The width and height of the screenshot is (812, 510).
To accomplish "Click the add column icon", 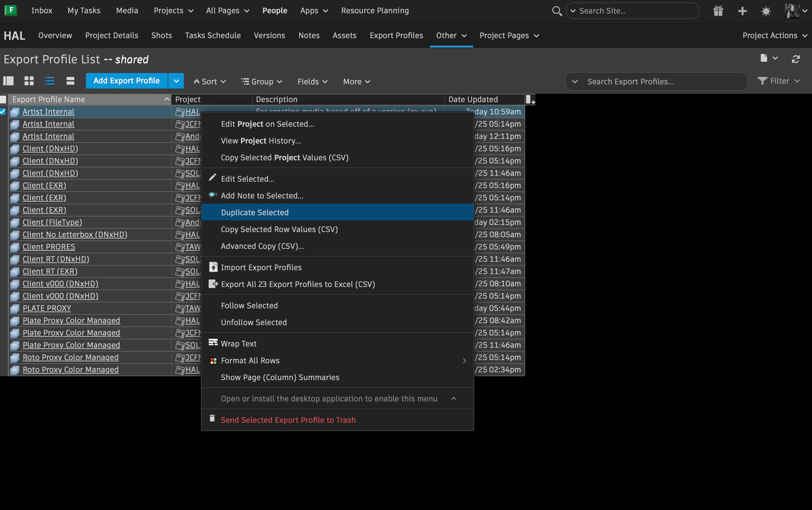I will pos(530,100).
